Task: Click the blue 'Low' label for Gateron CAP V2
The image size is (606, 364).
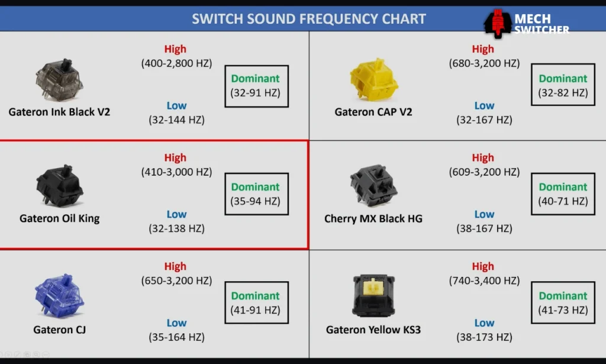Action: tap(484, 105)
